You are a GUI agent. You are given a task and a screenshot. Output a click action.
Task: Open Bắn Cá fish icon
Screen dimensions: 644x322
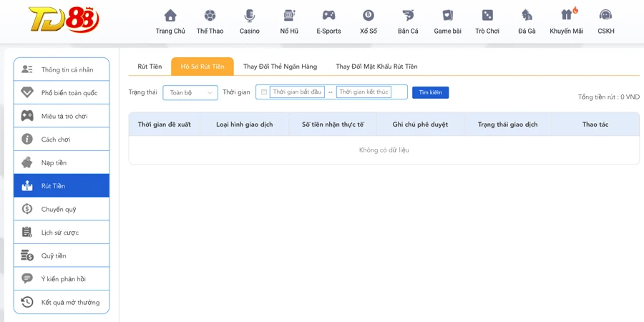[x=408, y=16]
